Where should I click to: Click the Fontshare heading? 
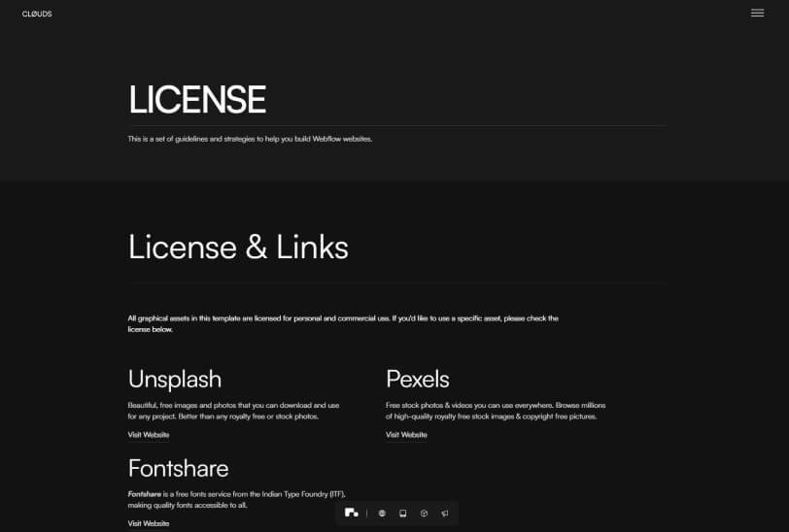178,468
